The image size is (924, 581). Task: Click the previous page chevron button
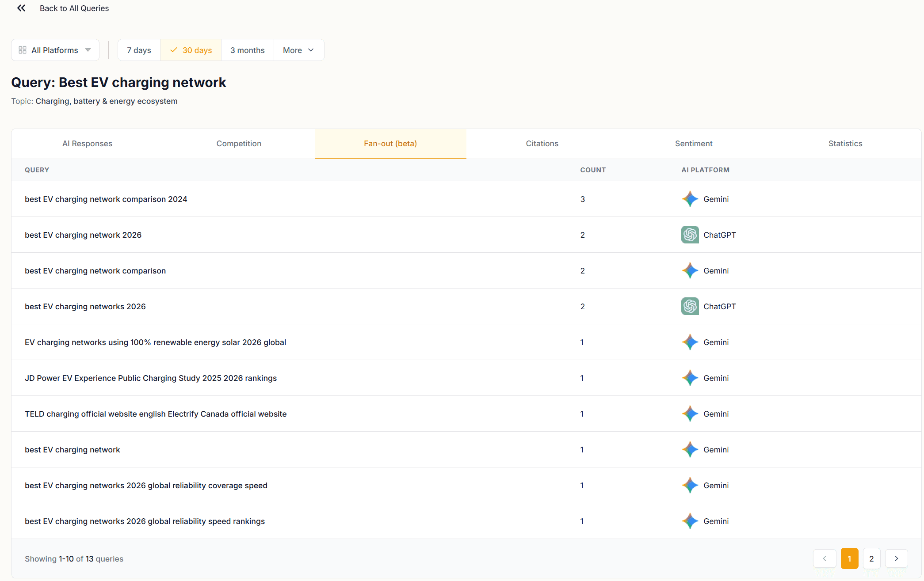click(824, 558)
